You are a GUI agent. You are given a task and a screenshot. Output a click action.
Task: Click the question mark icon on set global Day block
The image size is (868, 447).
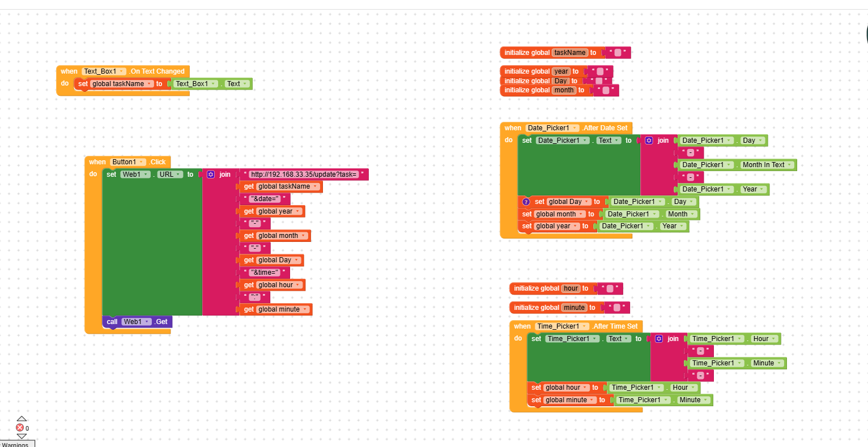coord(526,201)
